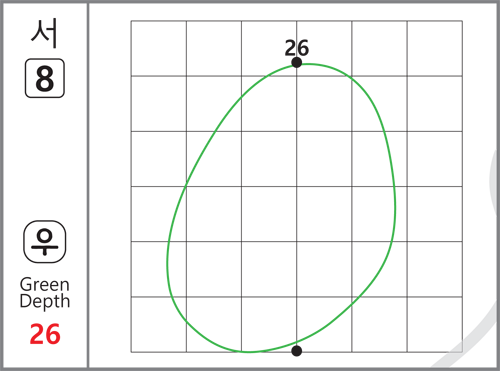The width and height of the screenshot is (500, 371).
Task: Click the word Depth in side panel
Action: coord(45,302)
